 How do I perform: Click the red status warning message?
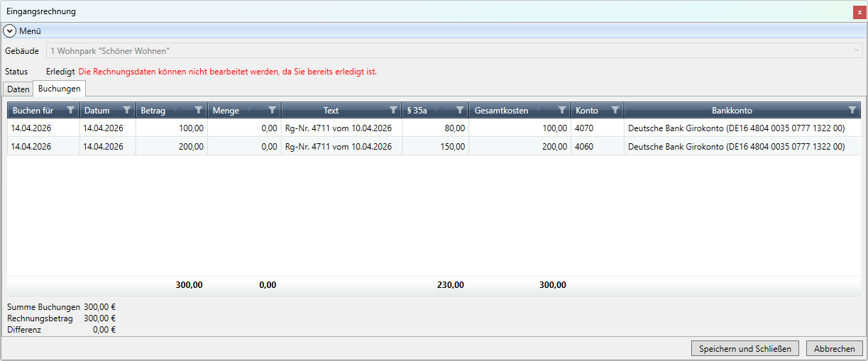pos(227,72)
